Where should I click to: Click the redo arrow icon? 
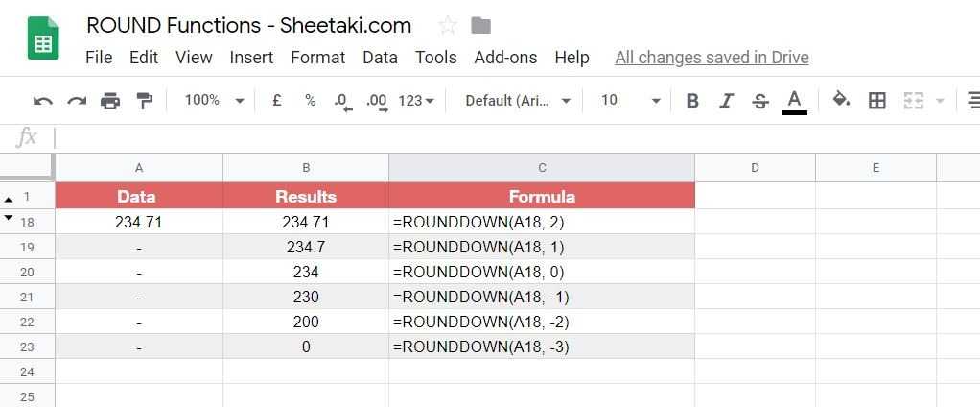77,101
